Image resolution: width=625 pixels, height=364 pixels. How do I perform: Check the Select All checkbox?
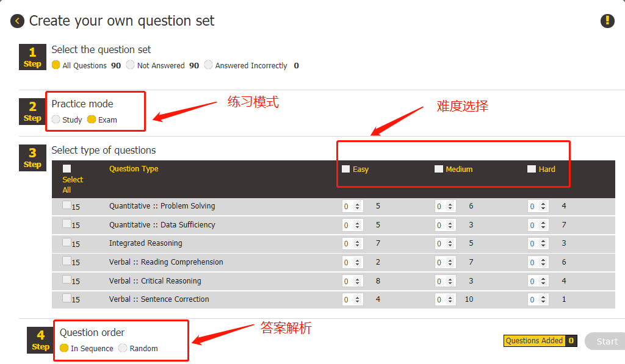pyautogui.click(x=67, y=169)
